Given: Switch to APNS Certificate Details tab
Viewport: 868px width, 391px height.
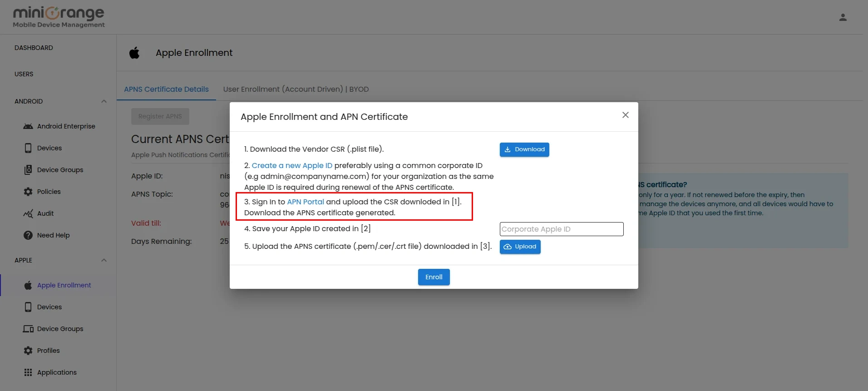Looking at the screenshot, I should [x=166, y=89].
